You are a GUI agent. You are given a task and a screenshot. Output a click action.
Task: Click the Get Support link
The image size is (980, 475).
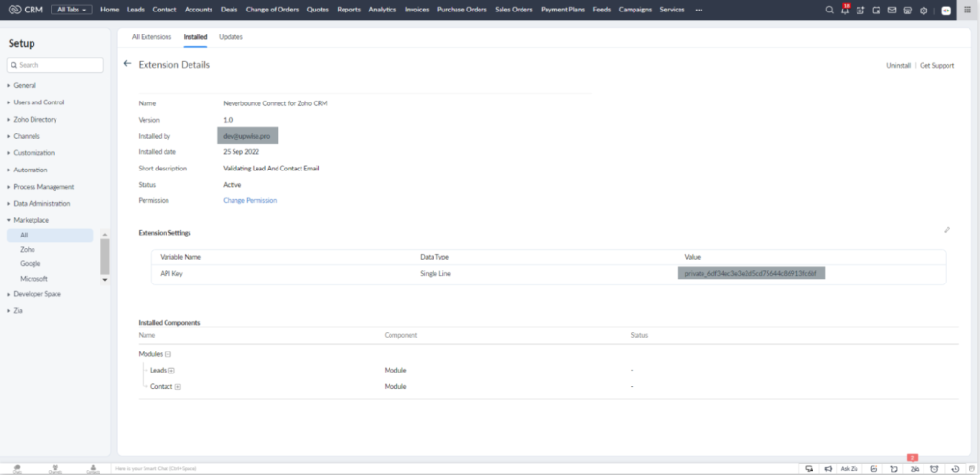point(937,66)
